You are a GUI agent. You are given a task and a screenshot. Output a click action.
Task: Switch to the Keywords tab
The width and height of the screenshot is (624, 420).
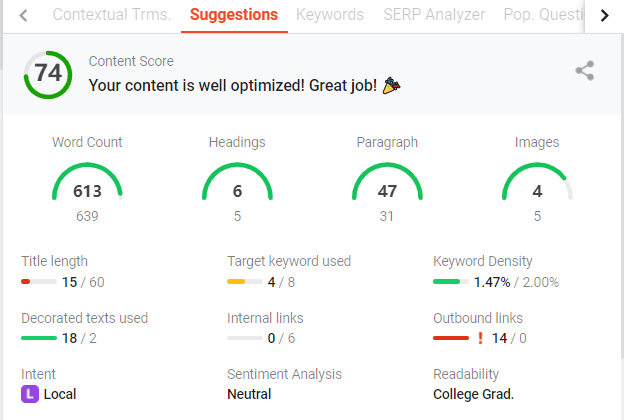[330, 15]
